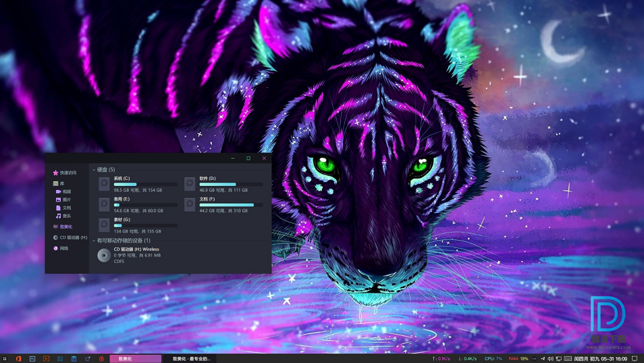Collapse the 硬盘 (5) group

point(94,170)
